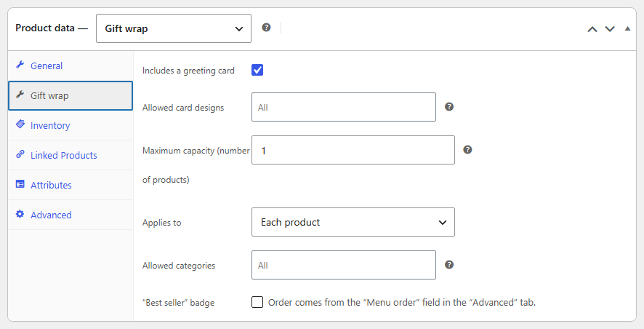Click the wrench icon next to Gift wrap
Image resolution: width=644 pixels, height=329 pixels.
20,95
